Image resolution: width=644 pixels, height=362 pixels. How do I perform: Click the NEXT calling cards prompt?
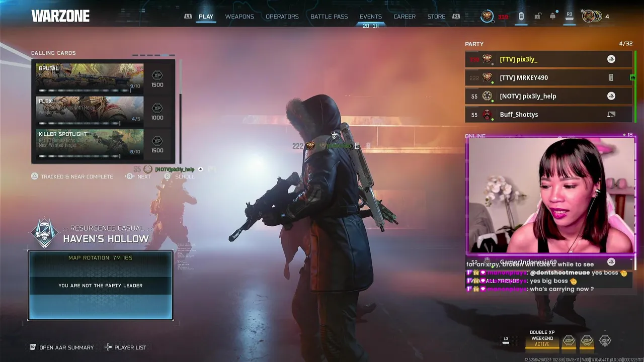point(138,176)
